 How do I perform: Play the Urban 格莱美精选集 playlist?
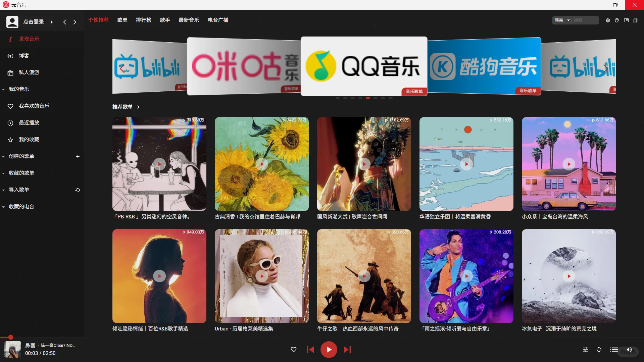[x=262, y=276]
